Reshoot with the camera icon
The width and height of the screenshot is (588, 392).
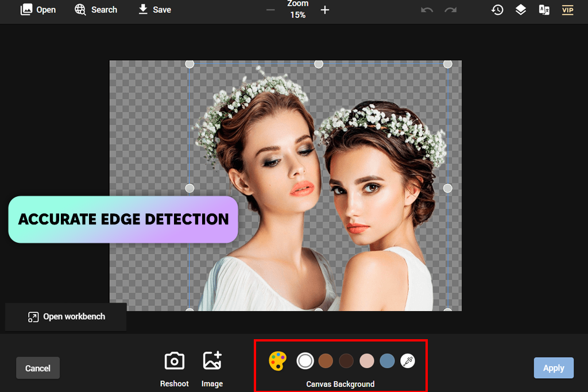tap(175, 369)
